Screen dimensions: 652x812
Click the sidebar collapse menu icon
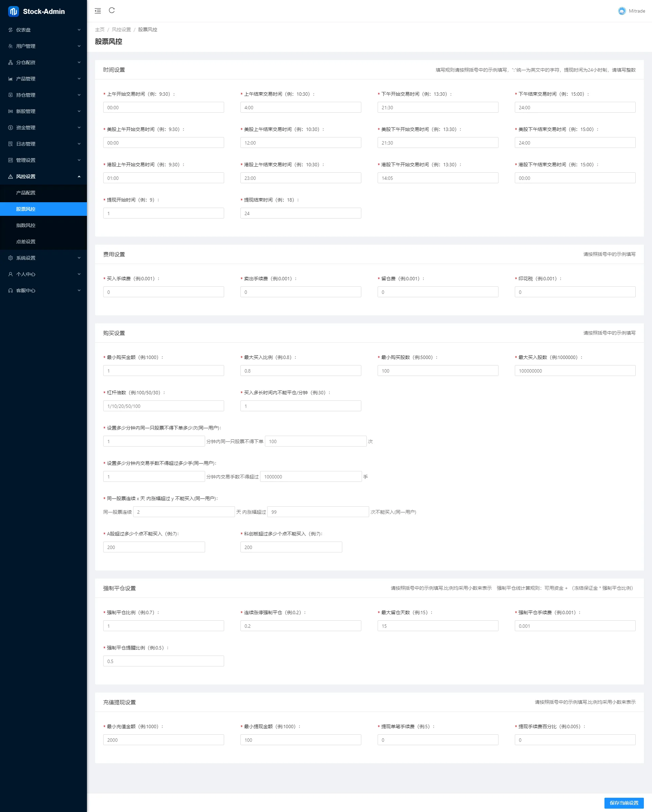pos(97,11)
